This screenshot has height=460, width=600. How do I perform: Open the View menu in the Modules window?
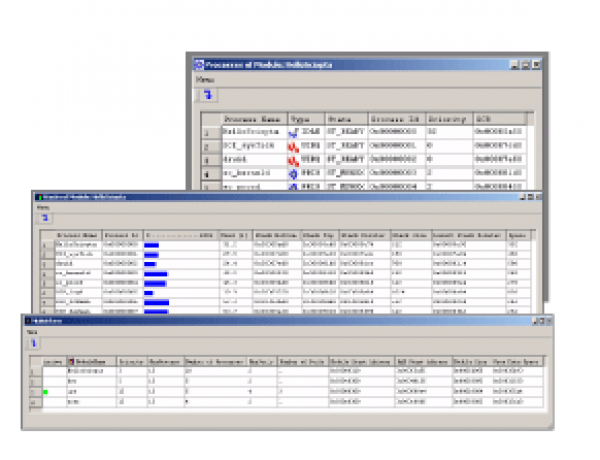[x=32, y=331]
